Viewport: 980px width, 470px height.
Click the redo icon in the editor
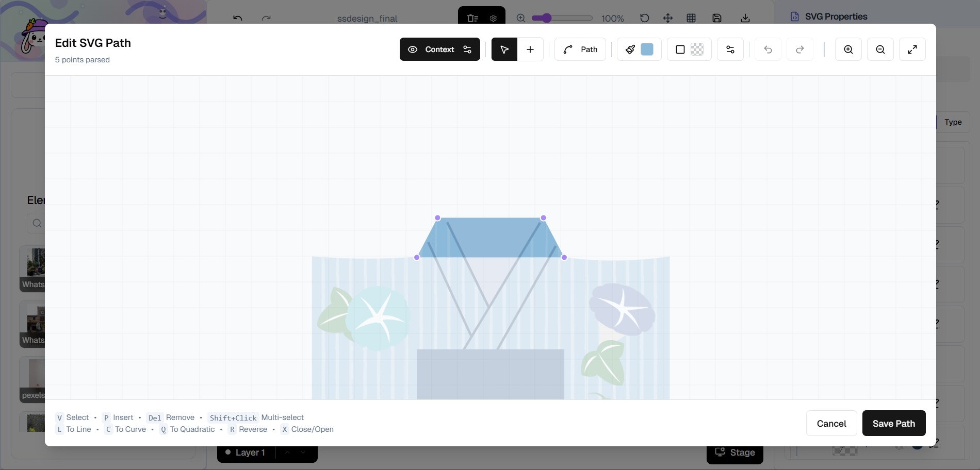[x=800, y=49]
